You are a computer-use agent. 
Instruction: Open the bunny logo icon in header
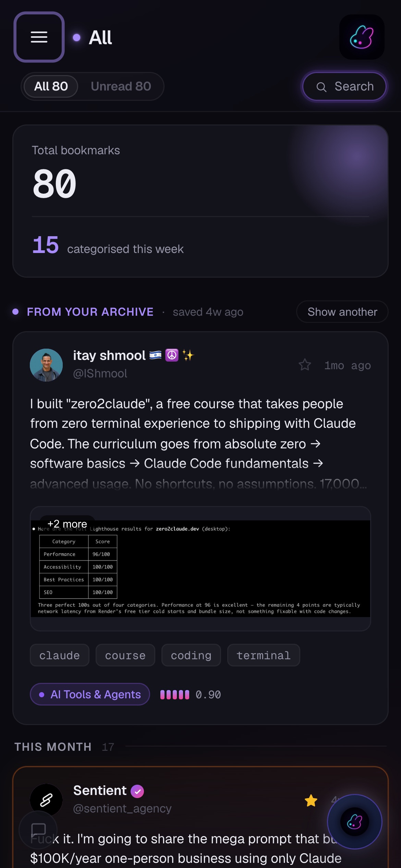(x=362, y=37)
